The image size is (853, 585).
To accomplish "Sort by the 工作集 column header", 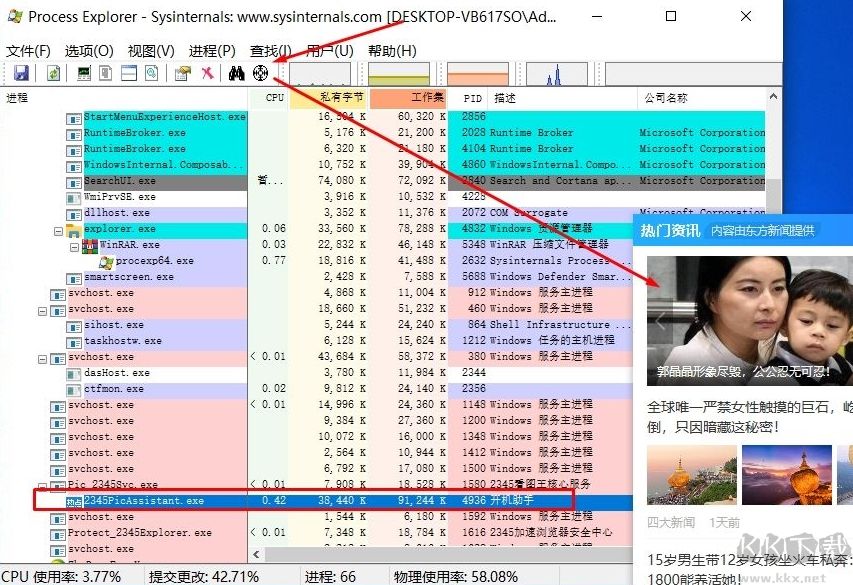I will point(408,98).
